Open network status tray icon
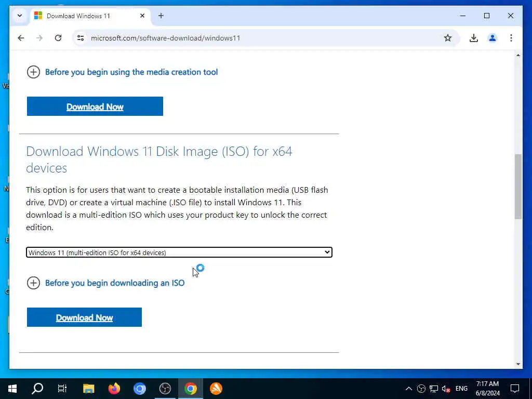 coord(434,389)
